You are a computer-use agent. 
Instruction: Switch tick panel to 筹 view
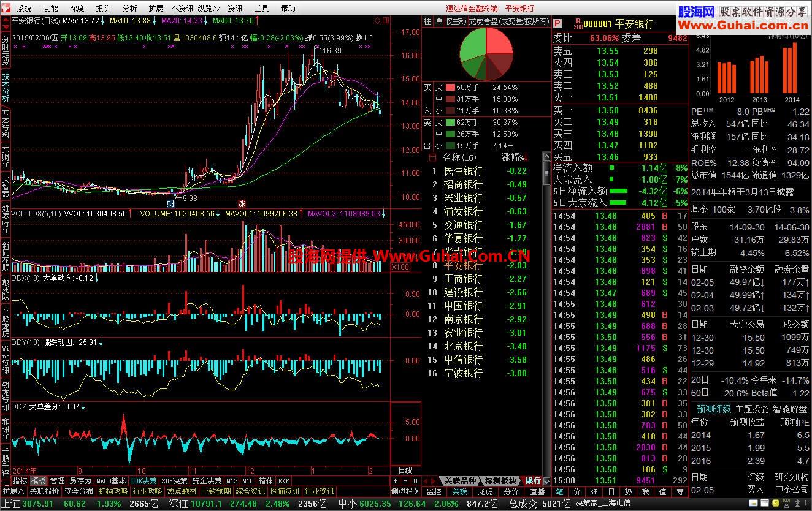(680, 491)
